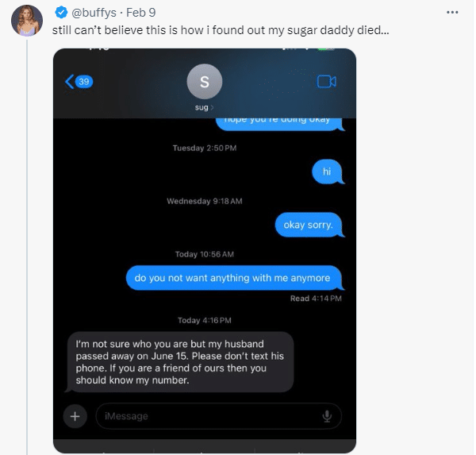Screen dimensions: 476x455
Task: Tap the "do you not want anything" bubble
Action: (232, 278)
